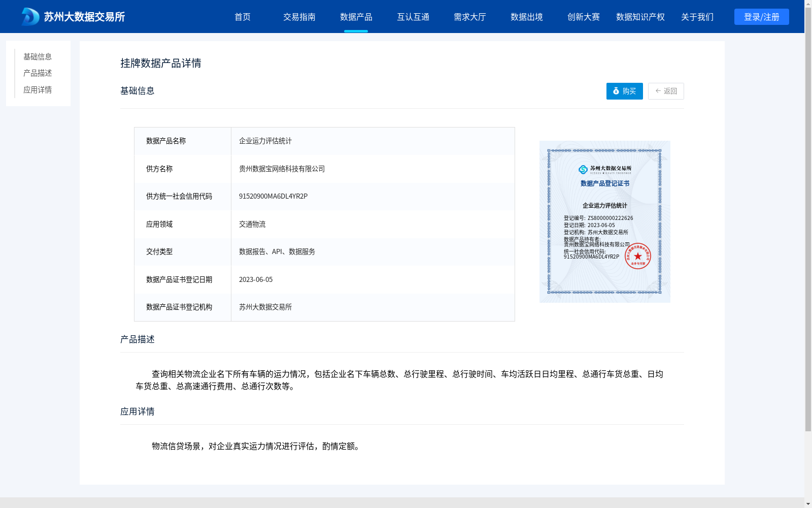This screenshot has height=508, width=812.
Task: Click the 挂牌数据产品详情 page heading
Action: (x=161, y=63)
